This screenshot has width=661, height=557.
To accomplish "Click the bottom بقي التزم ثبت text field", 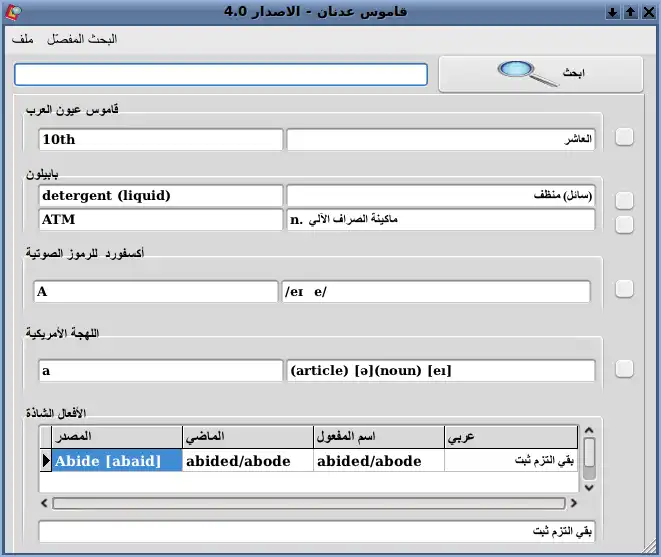I will coord(317,531).
